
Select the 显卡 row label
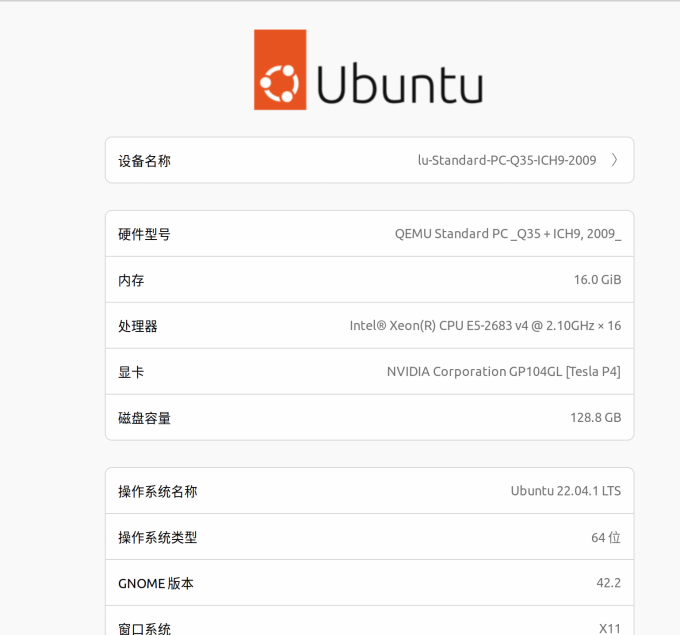tap(131, 372)
